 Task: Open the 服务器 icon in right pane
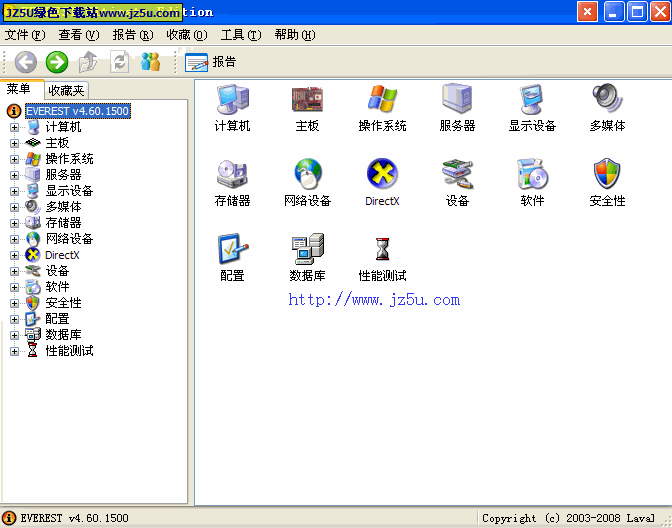457,108
